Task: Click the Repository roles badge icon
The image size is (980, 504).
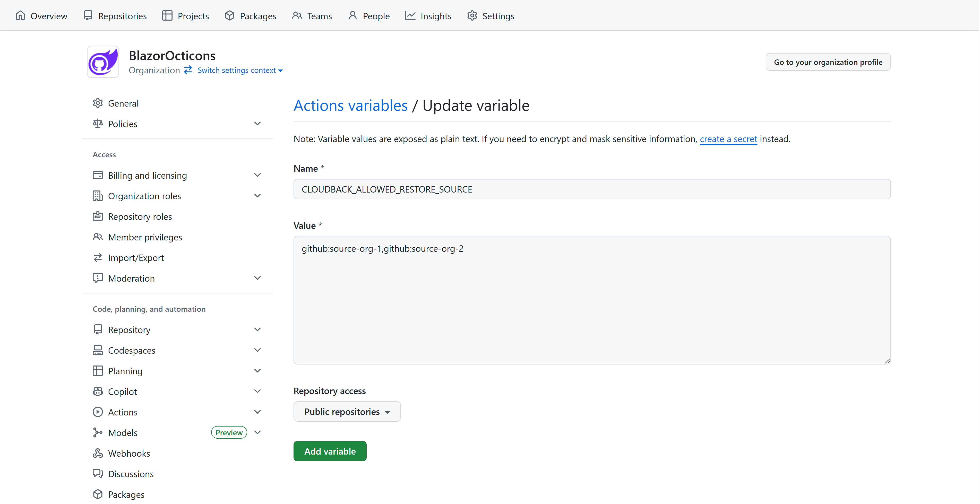Action: 98,216
